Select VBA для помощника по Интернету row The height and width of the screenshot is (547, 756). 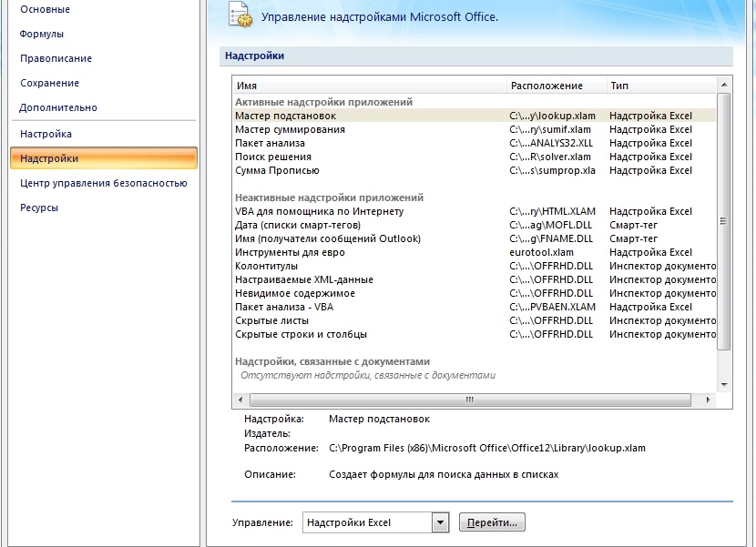tap(475, 211)
